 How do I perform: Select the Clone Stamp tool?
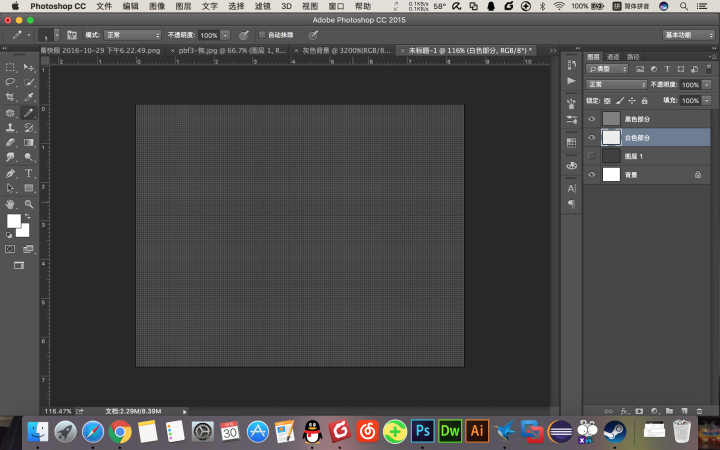tap(10, 127)
